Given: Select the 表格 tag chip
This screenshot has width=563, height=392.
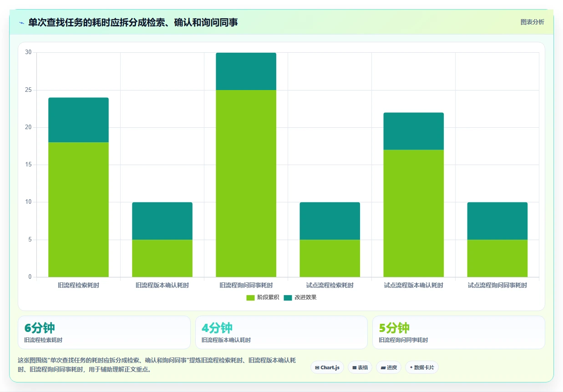Looking at the screenshot, I should coord(360,367).
